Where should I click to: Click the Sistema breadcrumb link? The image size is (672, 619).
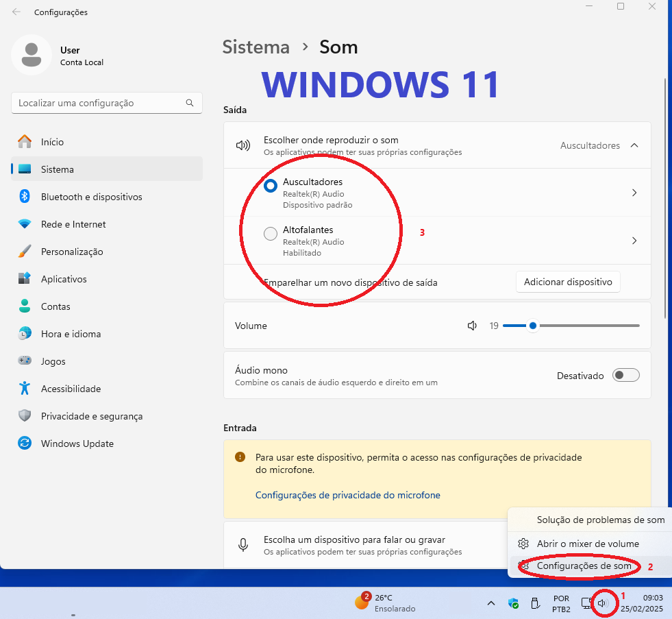click(x=256, y=47)
